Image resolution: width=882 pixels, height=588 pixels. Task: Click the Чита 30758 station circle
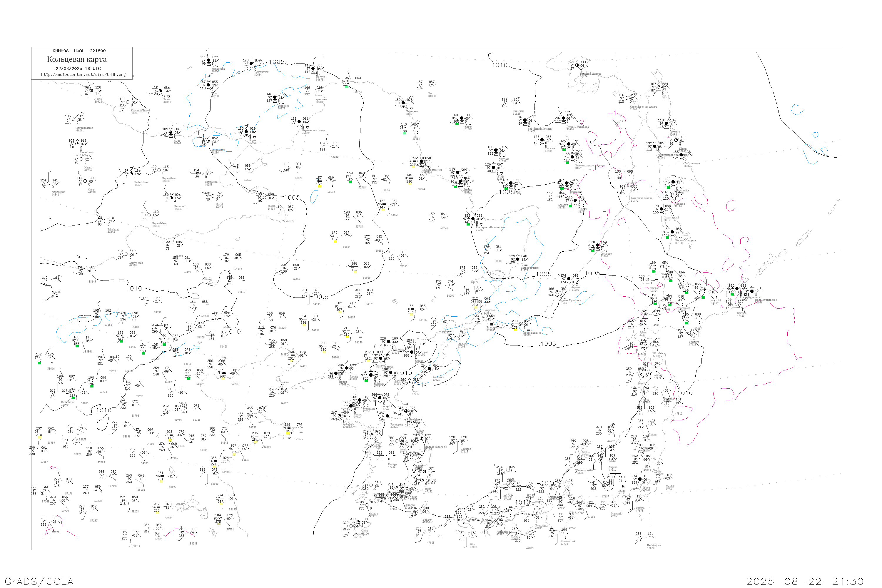208,85
